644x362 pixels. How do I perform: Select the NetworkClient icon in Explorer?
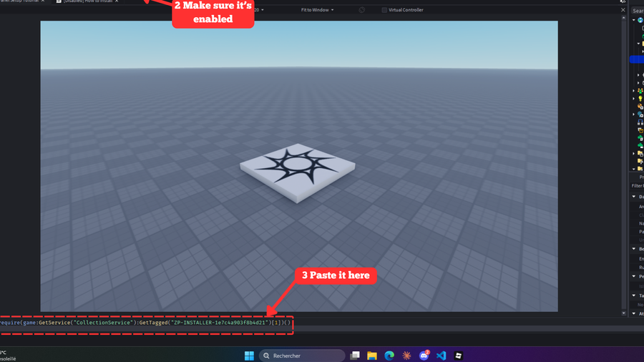(640, 114)
